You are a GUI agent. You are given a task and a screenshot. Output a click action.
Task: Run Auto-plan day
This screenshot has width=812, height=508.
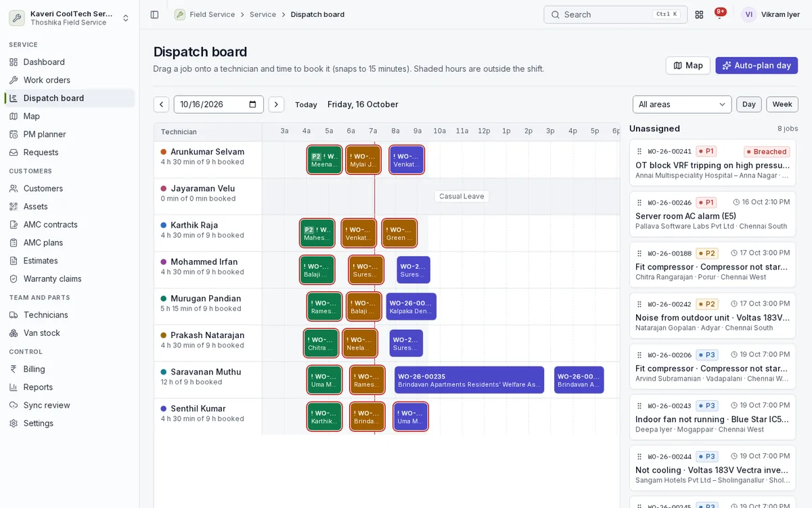click(757, 66)
